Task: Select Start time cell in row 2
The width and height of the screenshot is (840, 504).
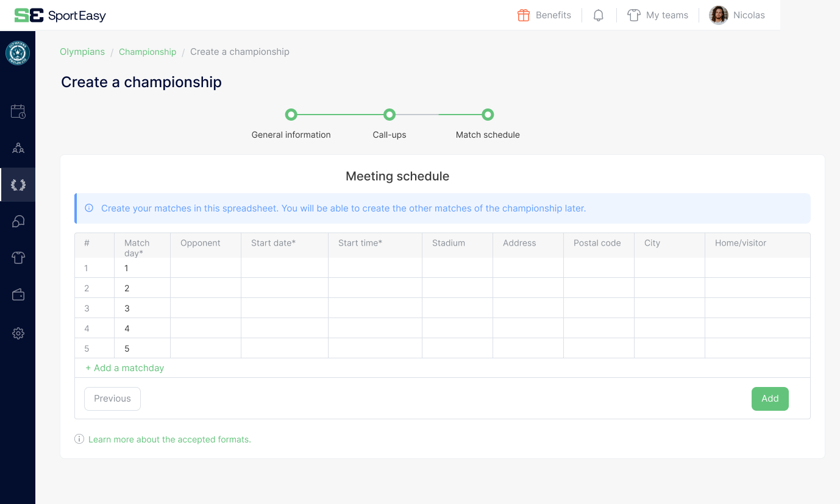Action: pyautogui.click(x=375, y=288)
